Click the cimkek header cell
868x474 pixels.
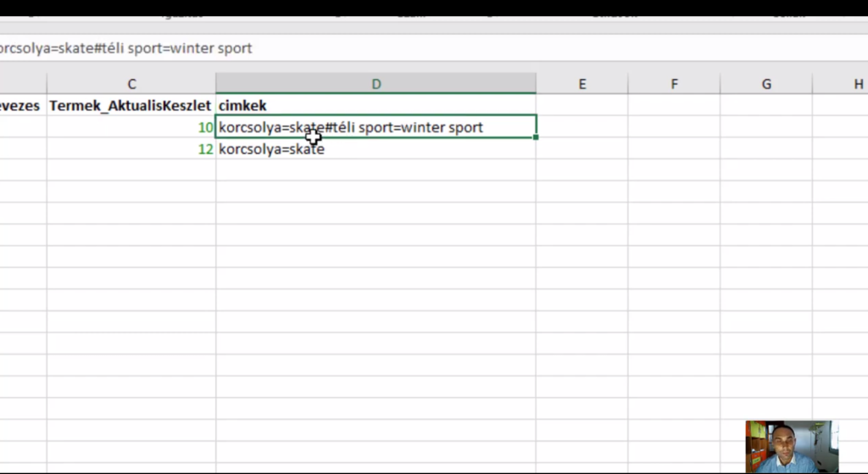coord(376,105)
